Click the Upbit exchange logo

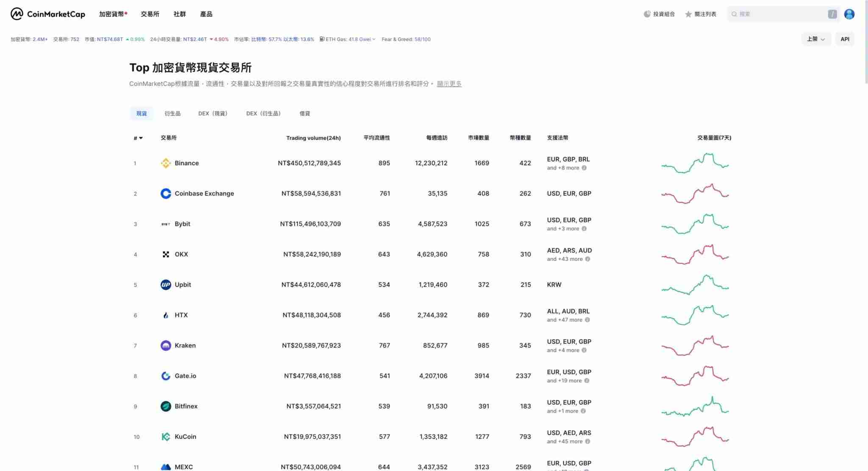click(x=166, y=285)
